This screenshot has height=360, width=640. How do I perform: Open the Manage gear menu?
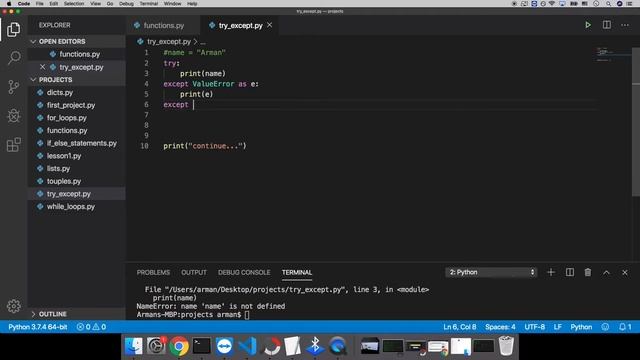pyautogui.click(x=13, y=306)
